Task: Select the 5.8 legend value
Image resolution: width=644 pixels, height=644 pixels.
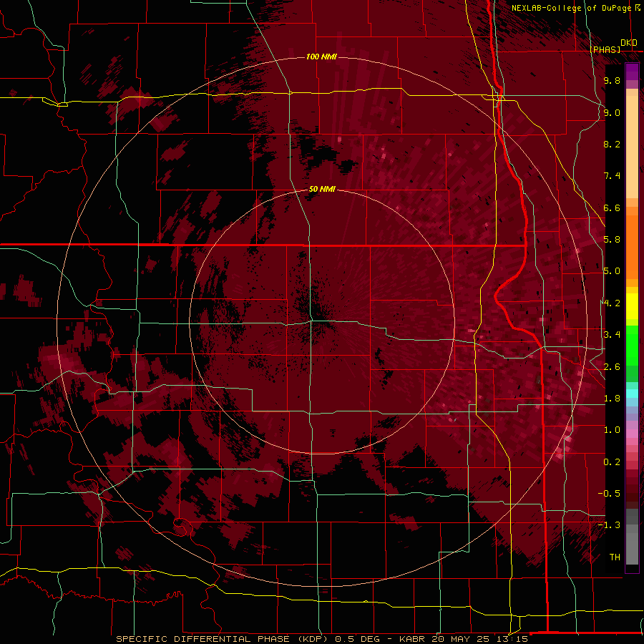Action: pos(612,240)
